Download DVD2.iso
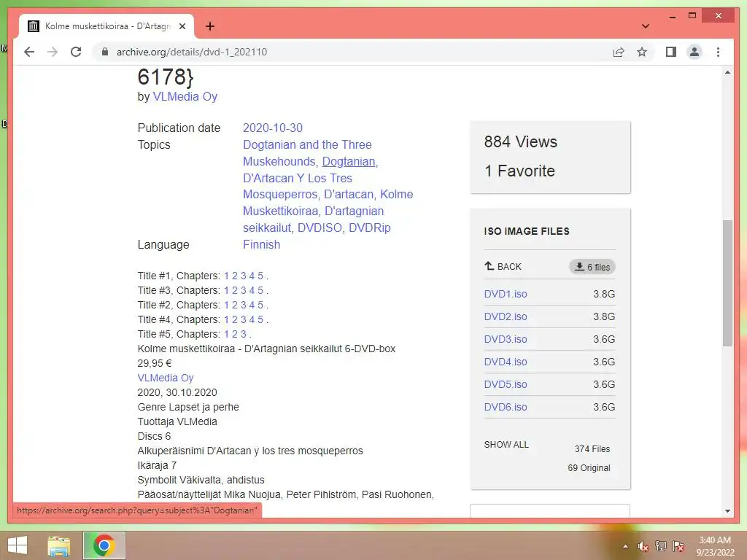Viewport: 747px width, 560px height. click(x=506, y=316)
